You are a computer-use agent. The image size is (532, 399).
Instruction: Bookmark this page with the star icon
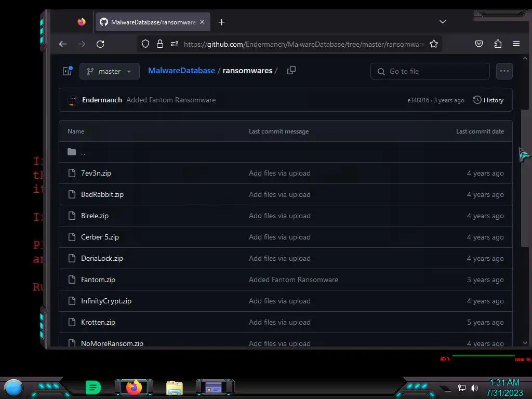click(434, 44)
